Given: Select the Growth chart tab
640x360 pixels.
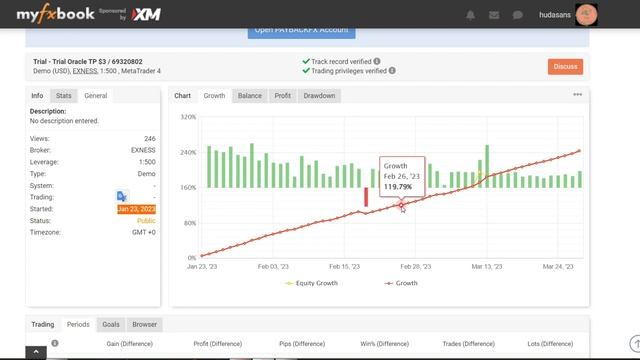Looking at the screenshot, I should (214, 96).
